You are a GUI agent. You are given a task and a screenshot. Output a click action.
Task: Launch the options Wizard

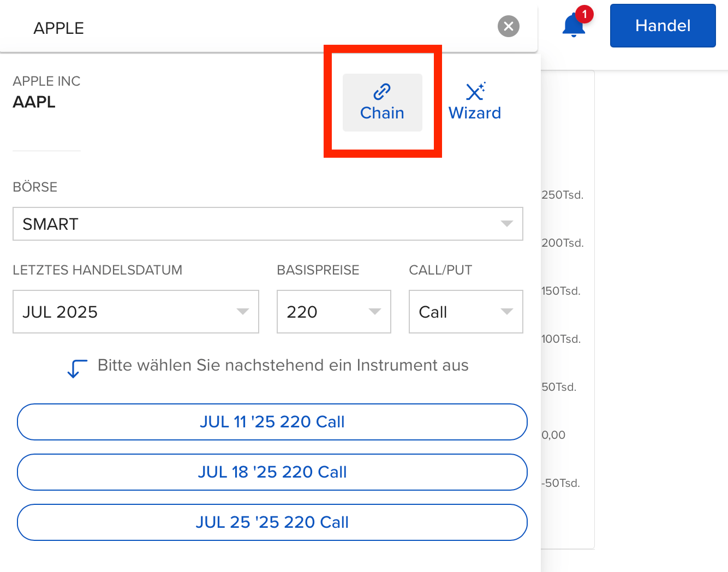[474, 103]
